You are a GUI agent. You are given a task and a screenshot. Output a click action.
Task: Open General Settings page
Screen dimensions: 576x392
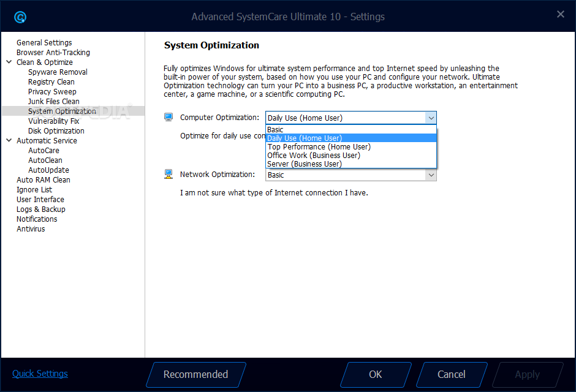pos(44,43)
